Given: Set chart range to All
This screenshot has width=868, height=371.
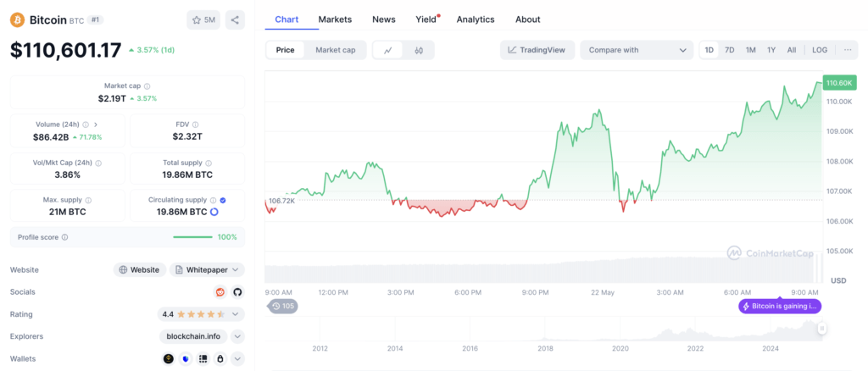Looking at the screenshot, I should point(792,50).
